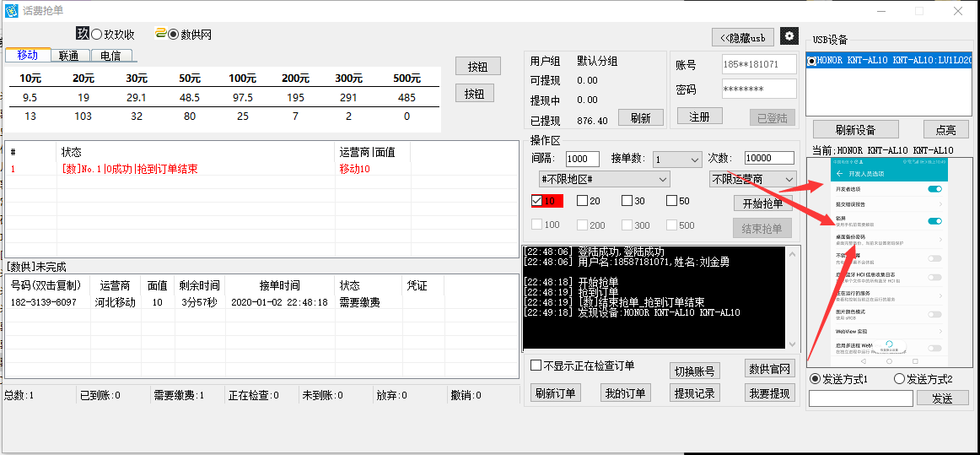
Task: Switch to the 电信 tab
Action: point(110,56)
